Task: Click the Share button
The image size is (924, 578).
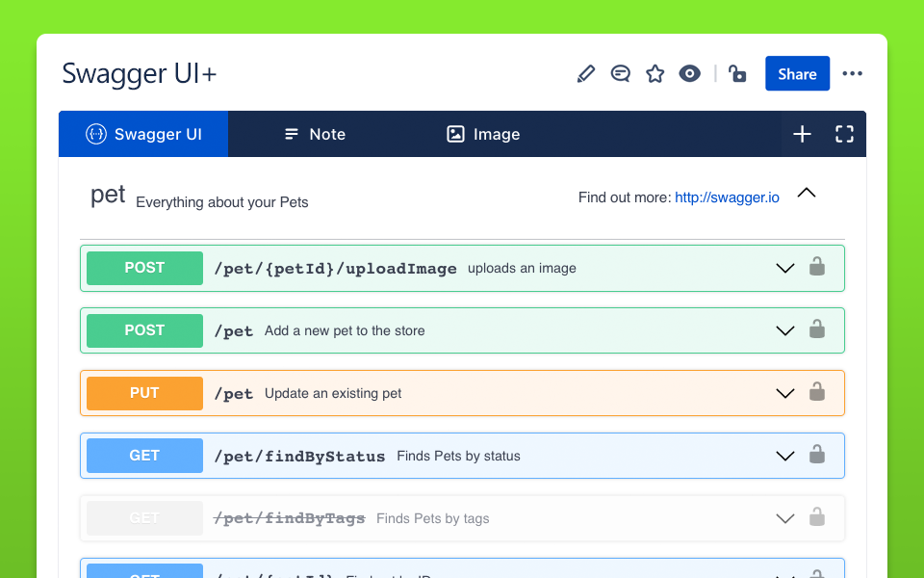Action: point(797,73)
